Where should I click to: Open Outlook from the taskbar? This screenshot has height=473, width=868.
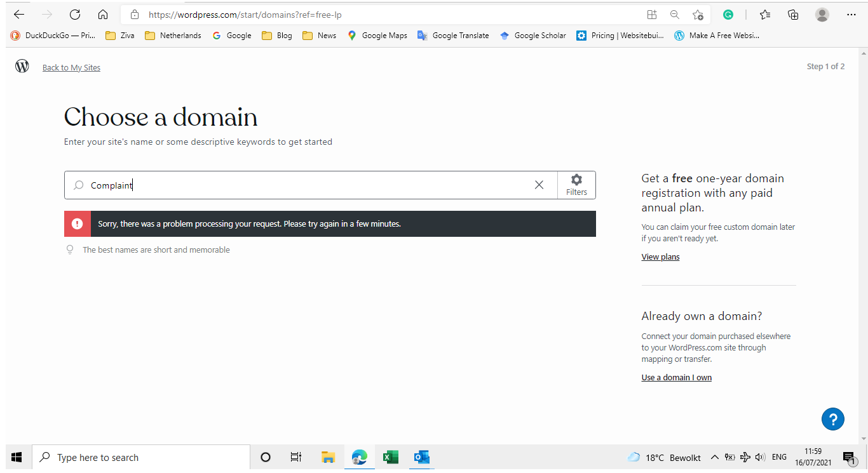point(421,457)
